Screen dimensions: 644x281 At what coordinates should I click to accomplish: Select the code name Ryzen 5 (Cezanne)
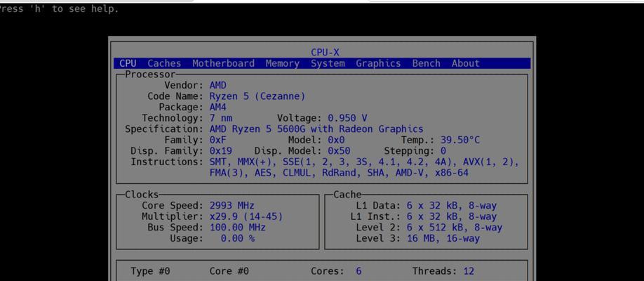point(257,96)
